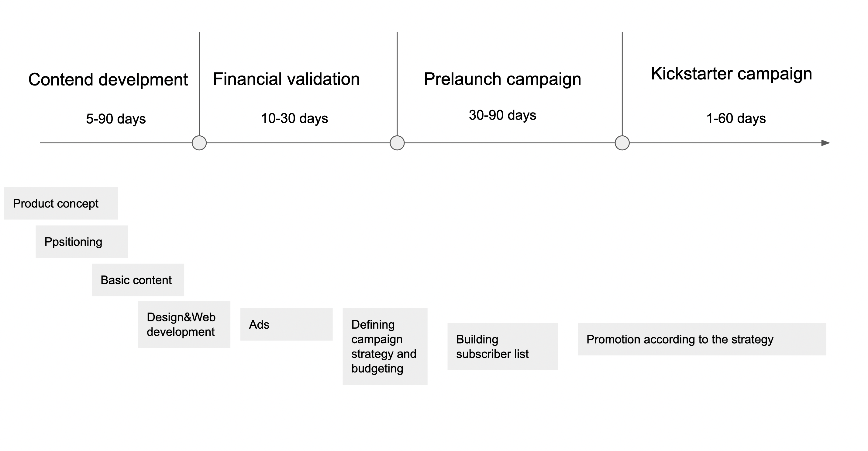Click the '5-90 days' duration label
The image size is (868, 451).
[115, 119]
